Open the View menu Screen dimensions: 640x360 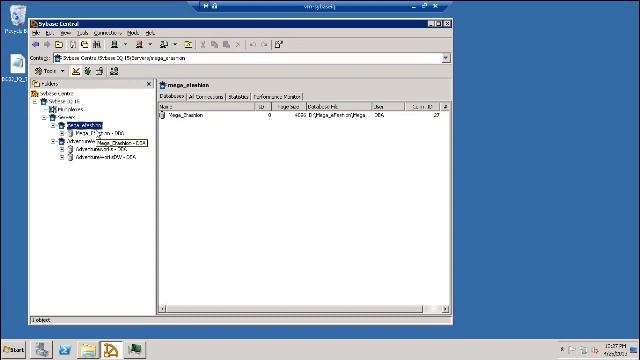[x=65, y=33]
